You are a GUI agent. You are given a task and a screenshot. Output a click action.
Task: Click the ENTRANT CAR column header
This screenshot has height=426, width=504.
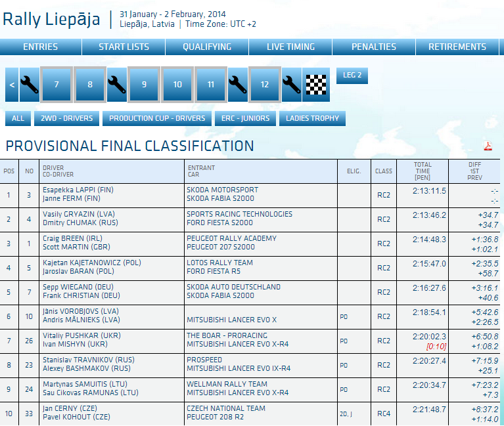[x=261, y=171]
